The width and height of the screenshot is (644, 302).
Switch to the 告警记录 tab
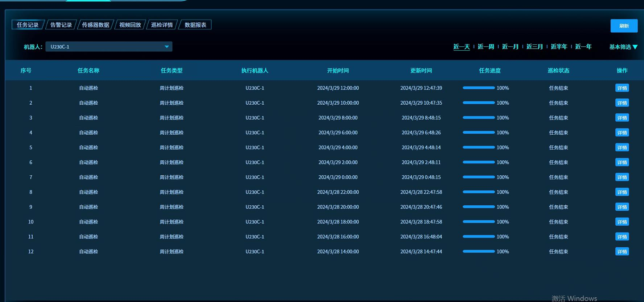click(61, 25)
